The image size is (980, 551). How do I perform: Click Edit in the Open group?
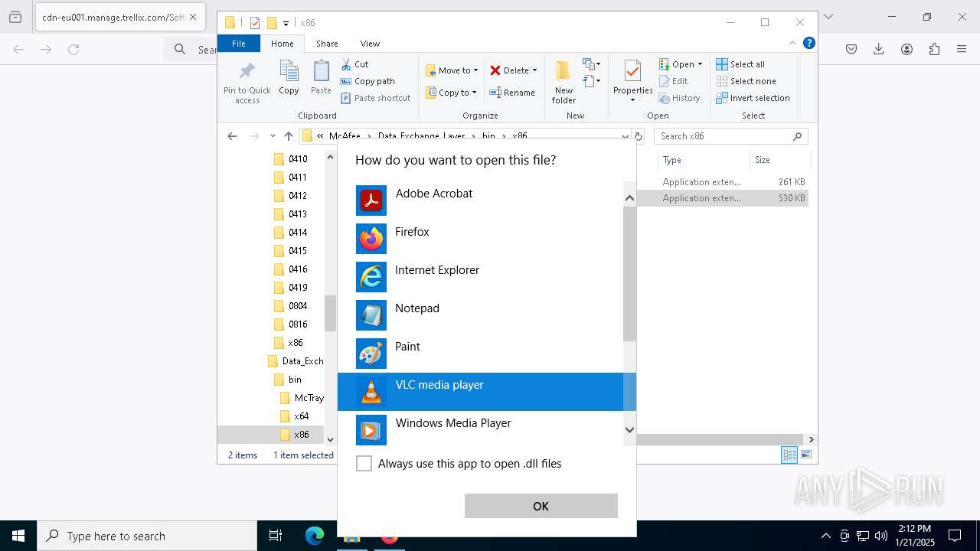coord(673,81)
